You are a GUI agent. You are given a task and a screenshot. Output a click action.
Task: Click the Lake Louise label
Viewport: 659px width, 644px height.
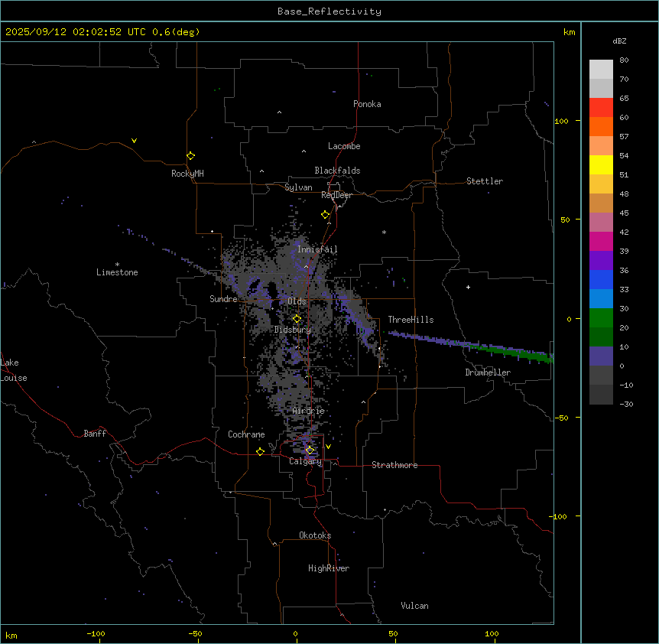click(x=14, y=370)
